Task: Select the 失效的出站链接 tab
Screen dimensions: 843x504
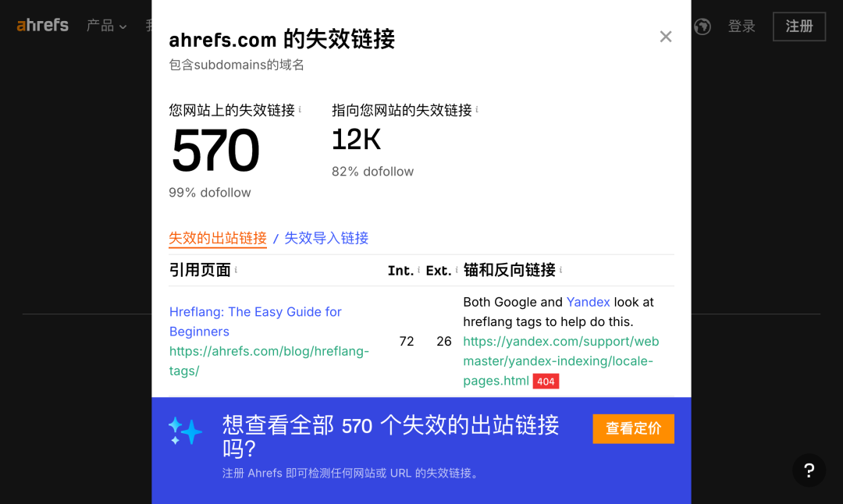Action: pos(218,238)
